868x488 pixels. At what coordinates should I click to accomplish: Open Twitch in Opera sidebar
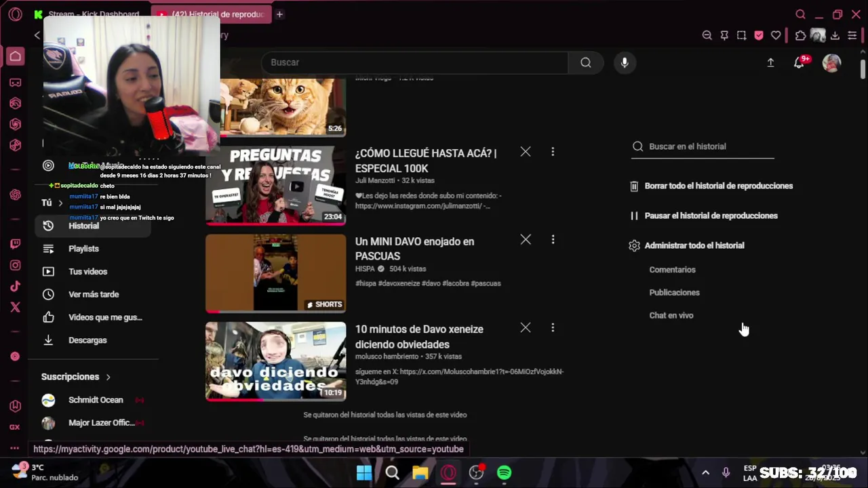click(x=15, y=245)
